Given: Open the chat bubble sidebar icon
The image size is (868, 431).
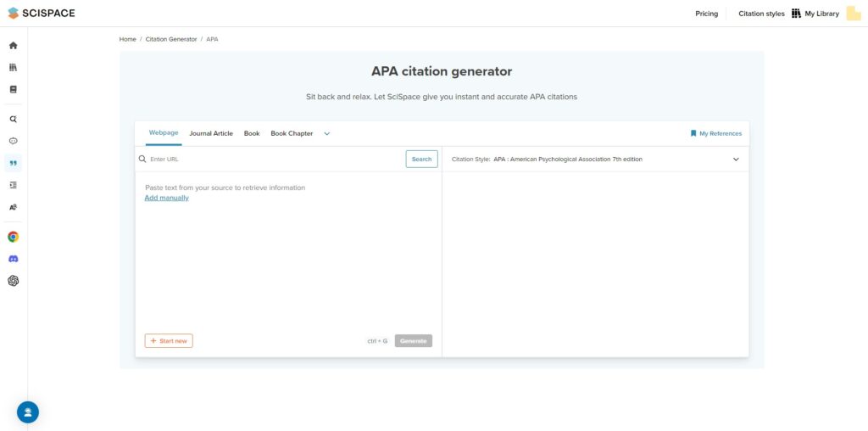Looking at the screenshot, I should 14,142.
